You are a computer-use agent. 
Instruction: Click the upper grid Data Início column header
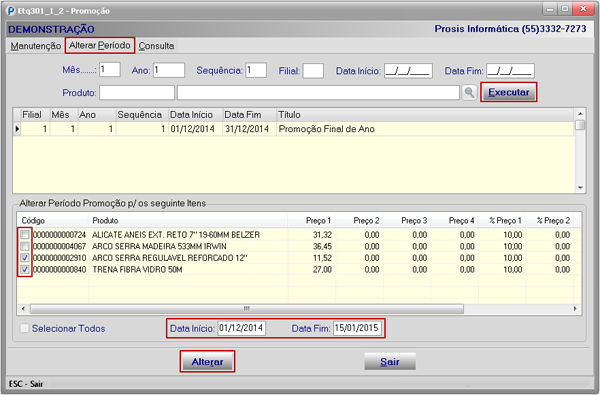pyautogui.click(x=196, y=115)
